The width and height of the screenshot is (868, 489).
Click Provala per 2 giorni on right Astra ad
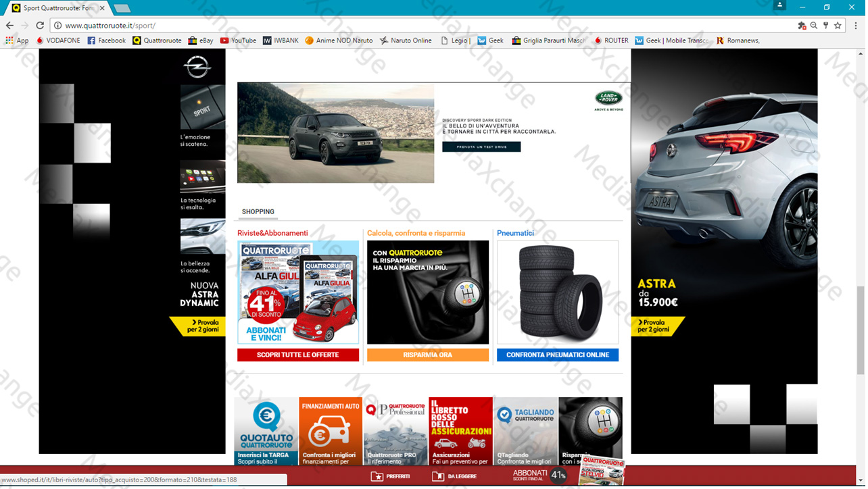tap(658, 326)
